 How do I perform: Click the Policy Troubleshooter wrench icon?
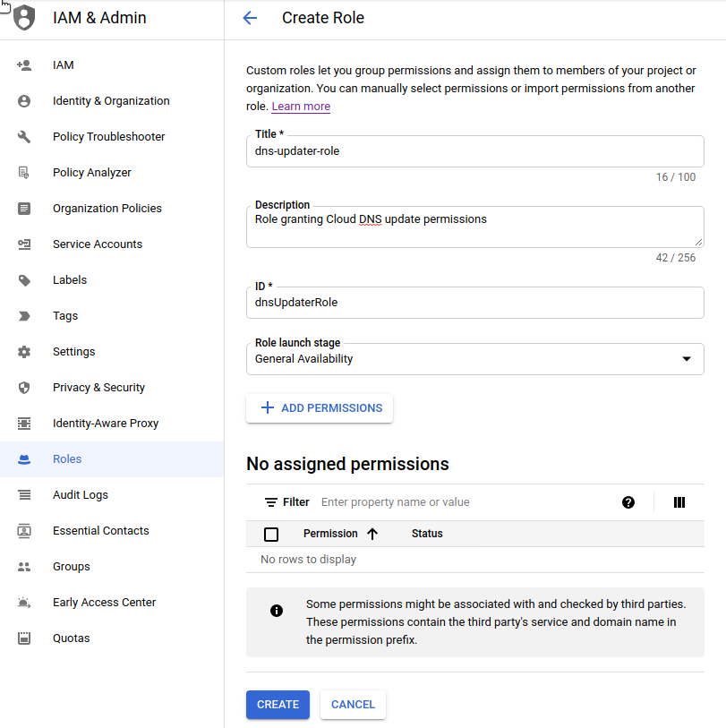(x=24, y=137)
